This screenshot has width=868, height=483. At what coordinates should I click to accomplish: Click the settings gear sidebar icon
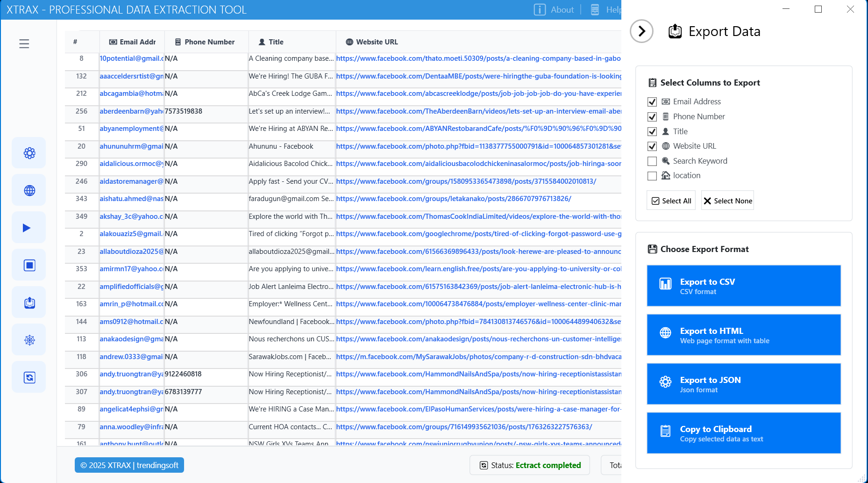click(29, 153)
